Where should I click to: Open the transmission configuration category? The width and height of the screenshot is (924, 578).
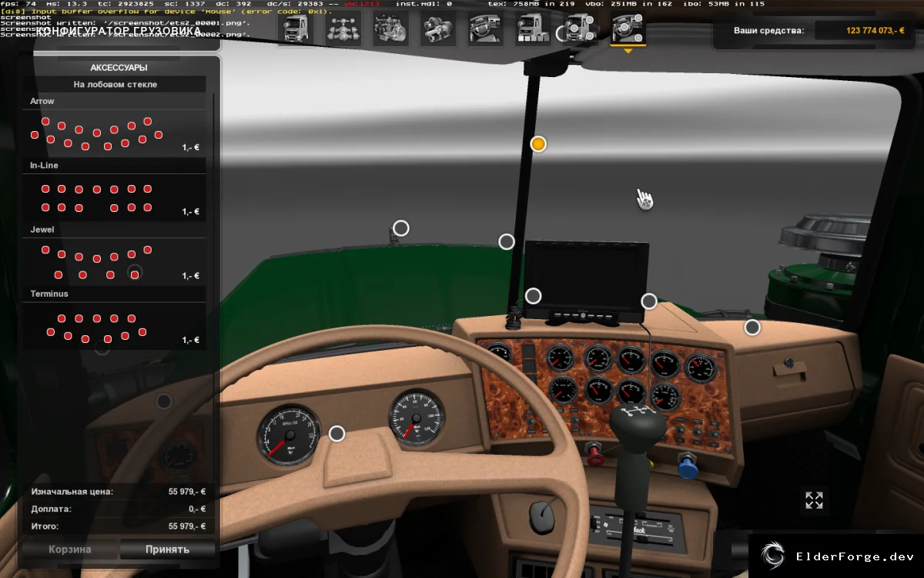438,29
